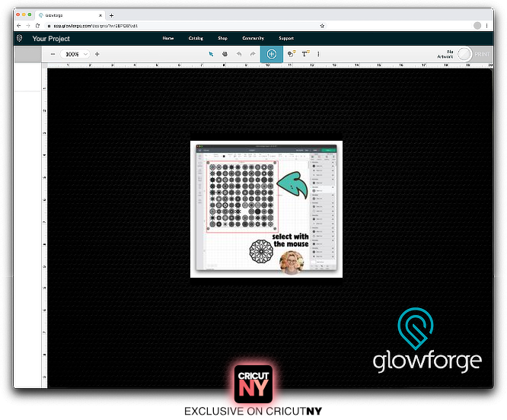This screenshot has height=420, width=507.
Task: Click the zoom out minus button
Action: (53, 54)
